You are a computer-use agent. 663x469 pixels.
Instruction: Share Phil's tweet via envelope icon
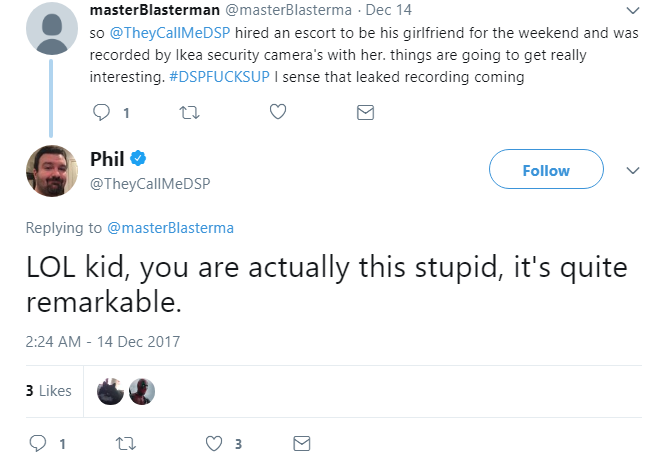[x=301, y=444]
